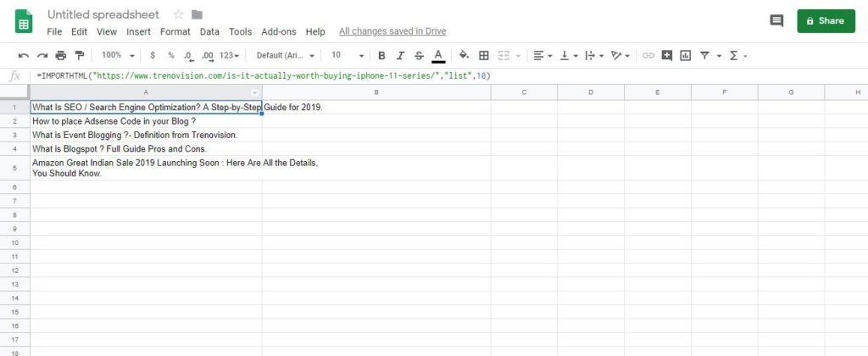This screenshot has height=356, width=868.
Task: Redo the last action
Action: click(x=42, y=55)
